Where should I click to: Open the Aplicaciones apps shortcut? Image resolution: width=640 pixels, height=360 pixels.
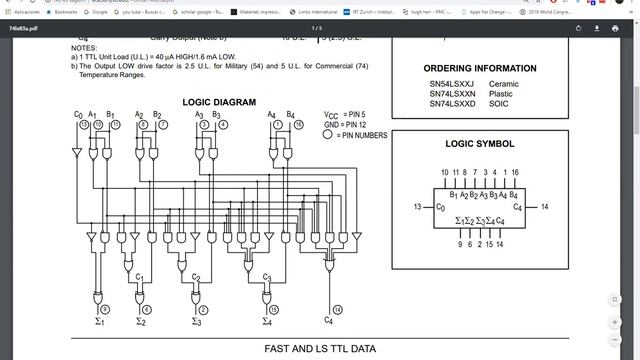pos(23,12)
